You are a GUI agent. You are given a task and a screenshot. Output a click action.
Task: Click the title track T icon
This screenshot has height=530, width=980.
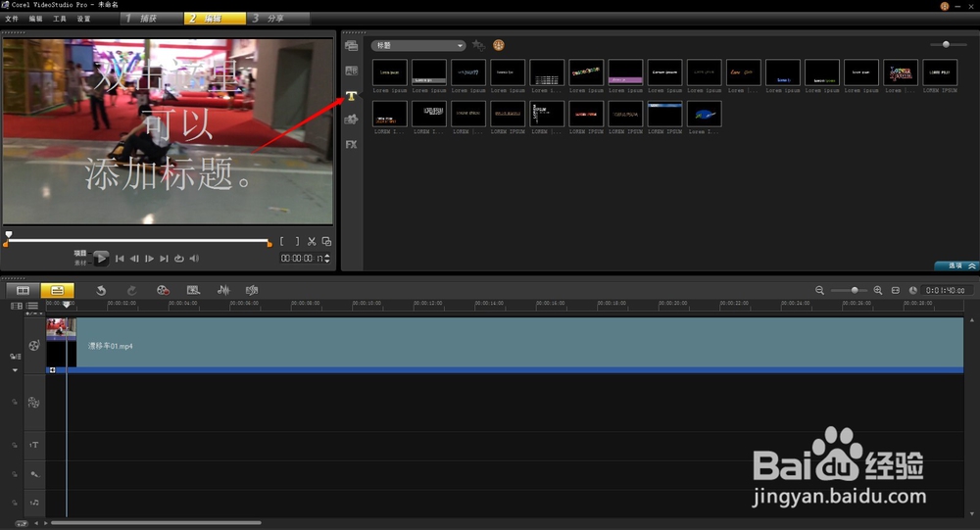33,445
